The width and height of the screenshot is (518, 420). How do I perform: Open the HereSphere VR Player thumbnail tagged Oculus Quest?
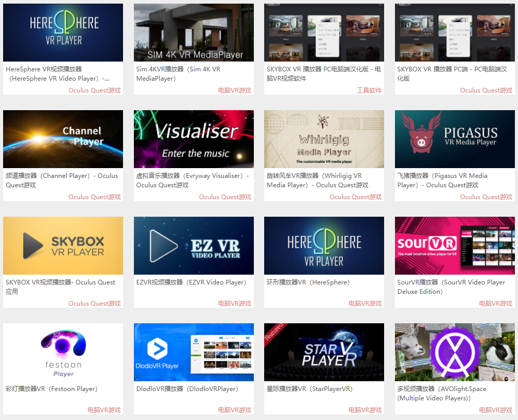(63, 33)
